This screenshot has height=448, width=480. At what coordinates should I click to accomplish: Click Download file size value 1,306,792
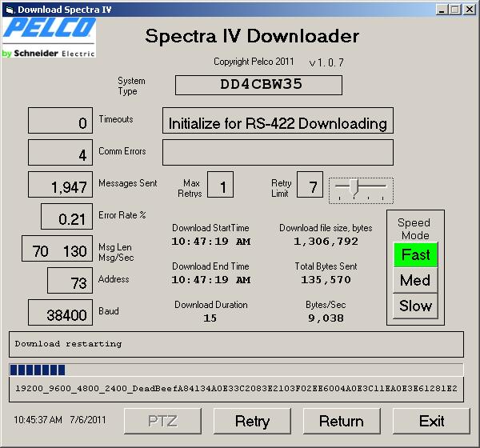(326, 242)
